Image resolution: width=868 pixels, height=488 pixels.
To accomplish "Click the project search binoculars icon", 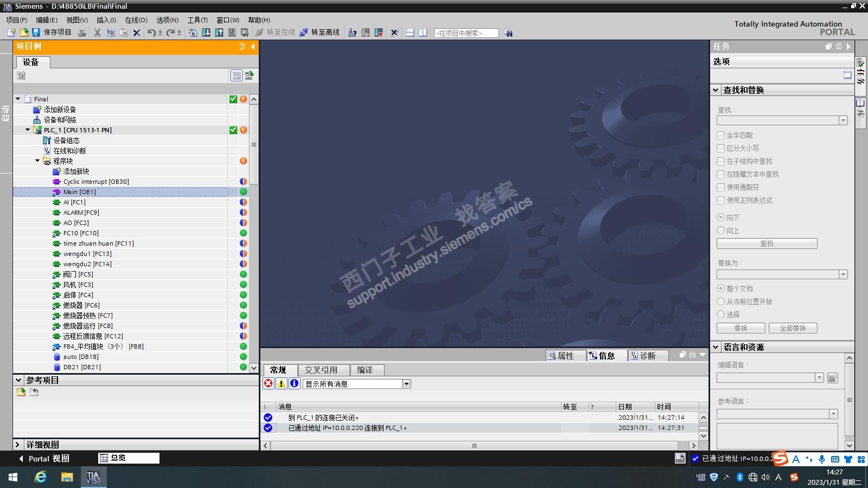I will pyautogui.click(x=508, y=33).
